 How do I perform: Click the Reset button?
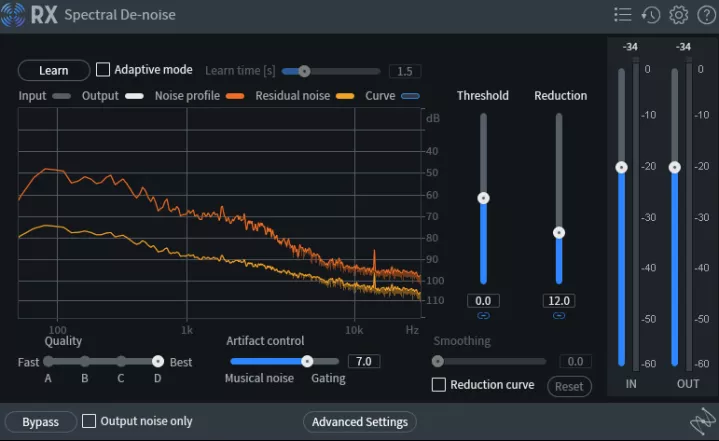tap(569, 386)
